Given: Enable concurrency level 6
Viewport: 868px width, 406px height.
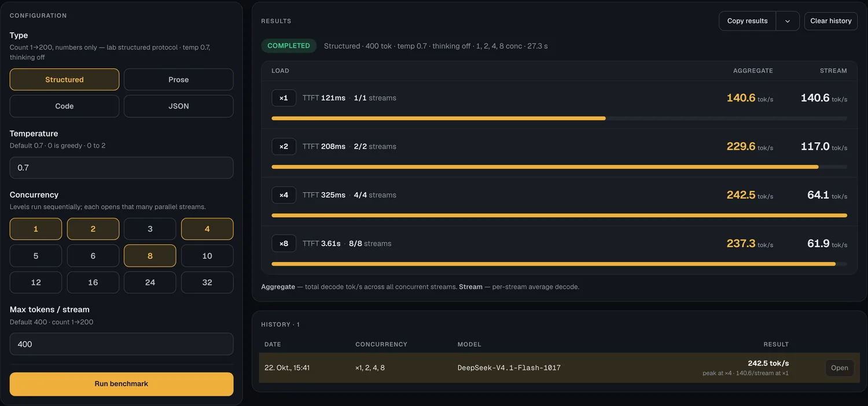Looking at the screenshot, I should 93,255.
